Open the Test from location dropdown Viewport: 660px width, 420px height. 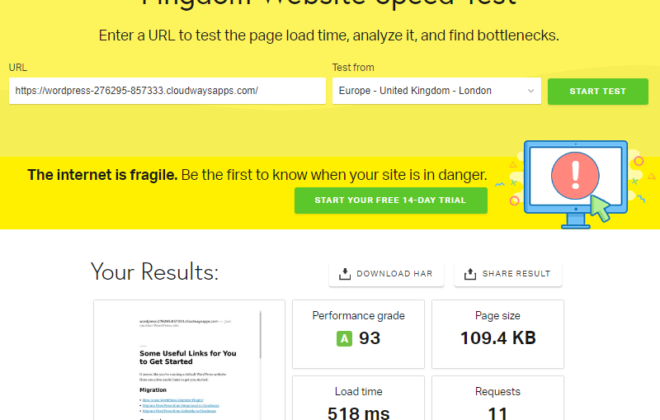click(x=436, y=91)
